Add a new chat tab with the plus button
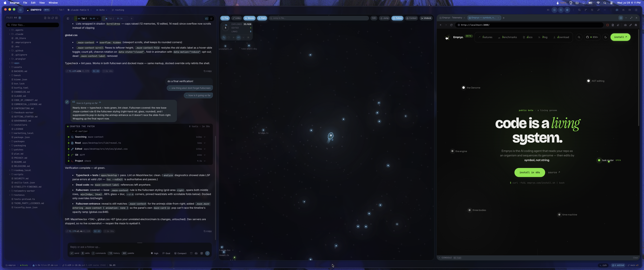 click(131, 19)
